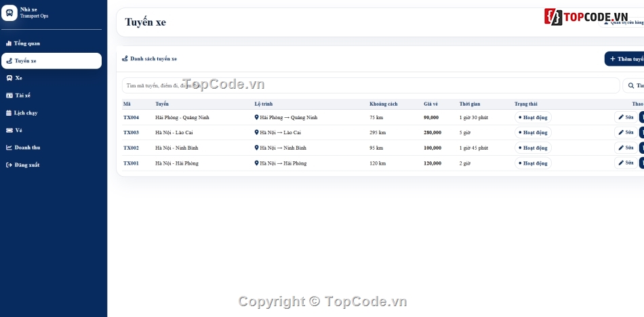Click route name Hà Nội - Hải Phòng
644x317 pixels.
177,163
